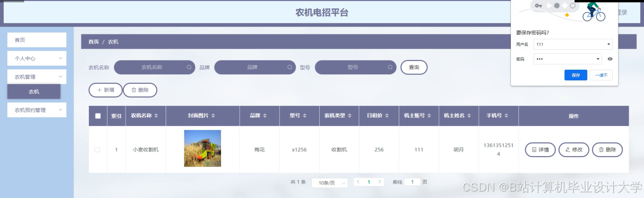Open password dropdown in save password popup
Image resolution: width=644 pixels, height=198 pixels.
pos(598,59)
